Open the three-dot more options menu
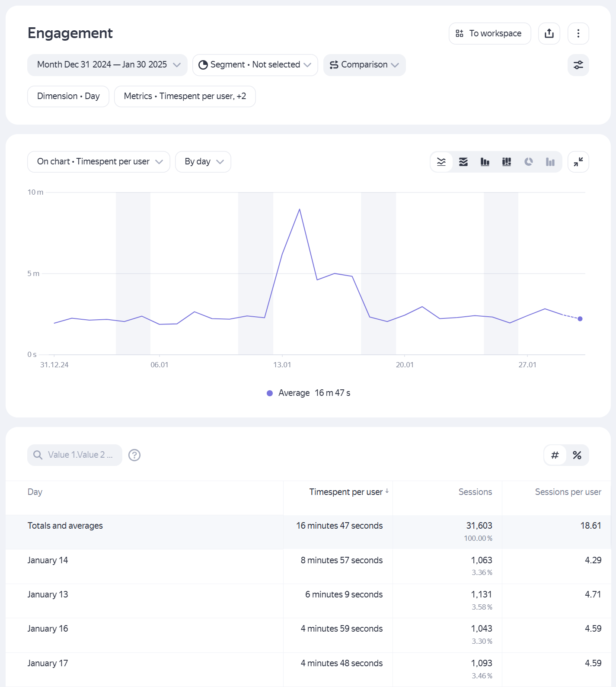This screenshot has height=687, width=616. (578, 33)
